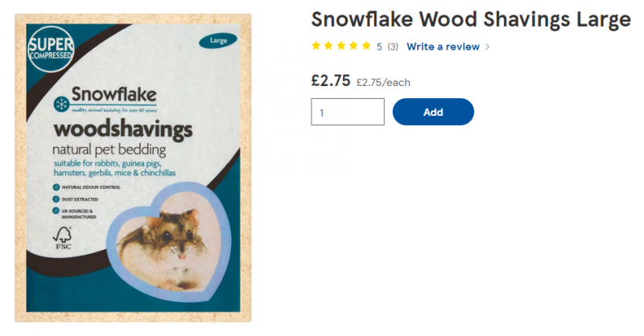Click the rating score number 5
The width and height of the screenshot is (644, 336).
tap(379, 47)
